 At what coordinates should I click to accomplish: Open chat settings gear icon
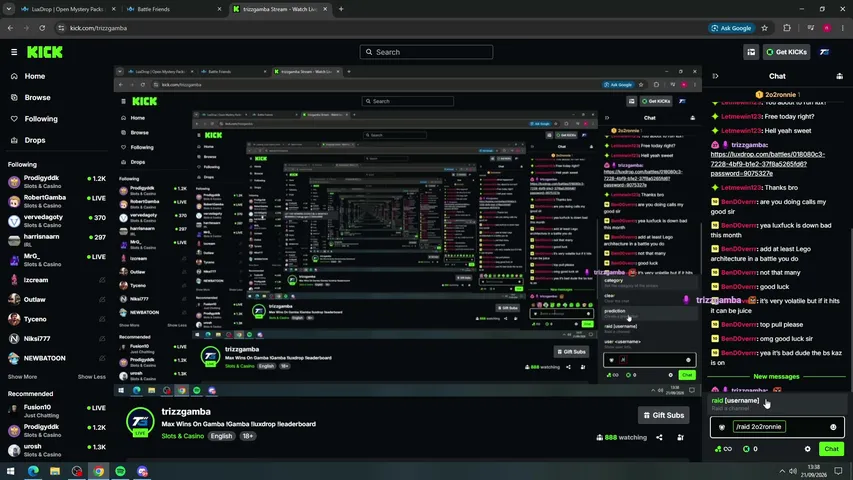(807, 449)
